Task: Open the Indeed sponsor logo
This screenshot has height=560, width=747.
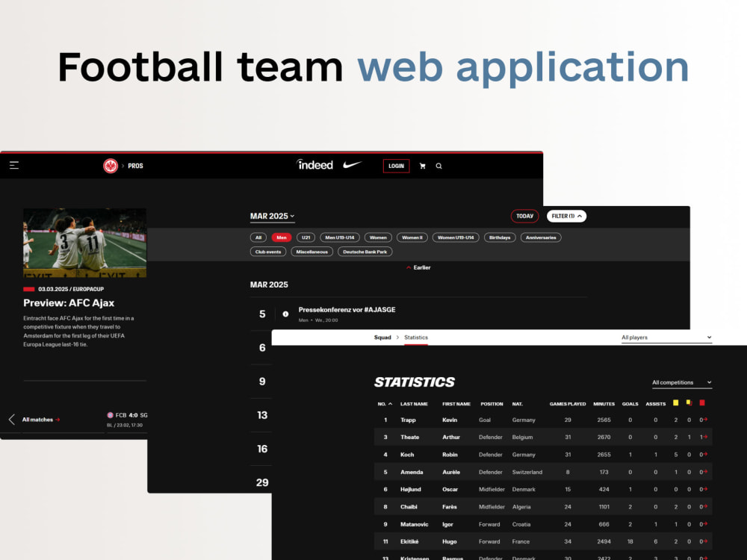Action: point(314,165)
